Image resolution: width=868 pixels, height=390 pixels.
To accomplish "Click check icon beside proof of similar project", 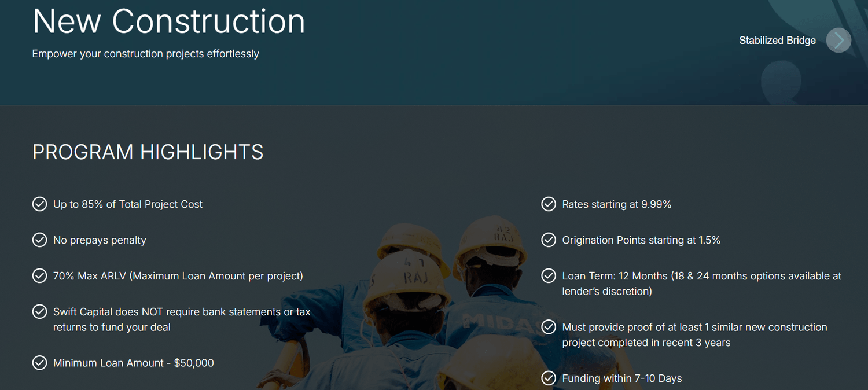I will (549, 328).
